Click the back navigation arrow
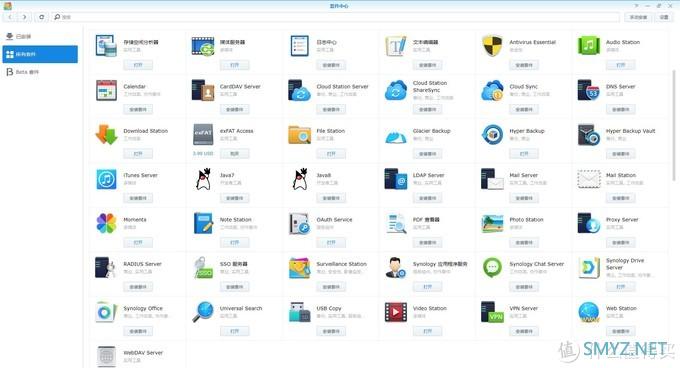 [x=10, y=17]
